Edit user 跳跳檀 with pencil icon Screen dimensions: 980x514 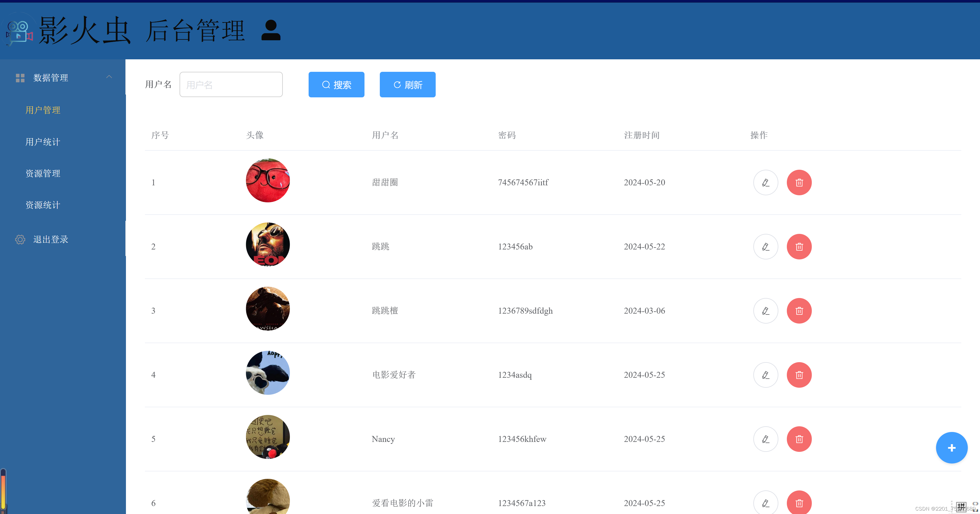click(x=766, y=311)
